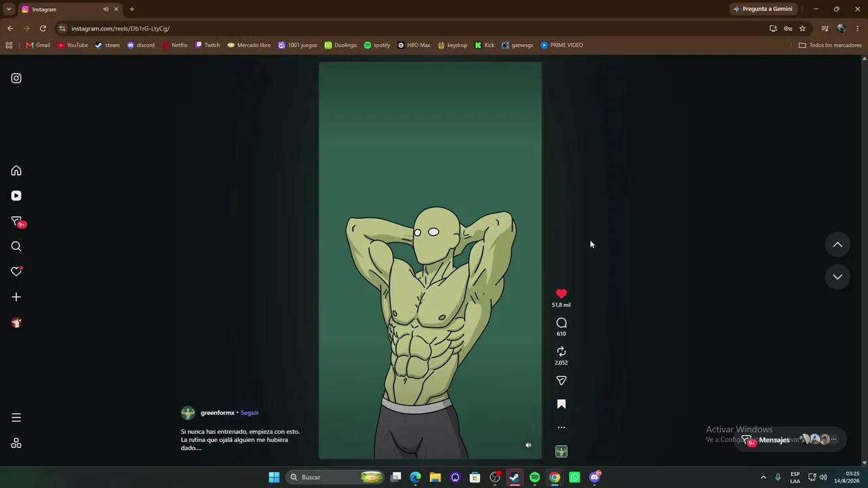This screenshot has height=488, width=868.
Task: Repost this reel
Action: [x=561, y=352]
